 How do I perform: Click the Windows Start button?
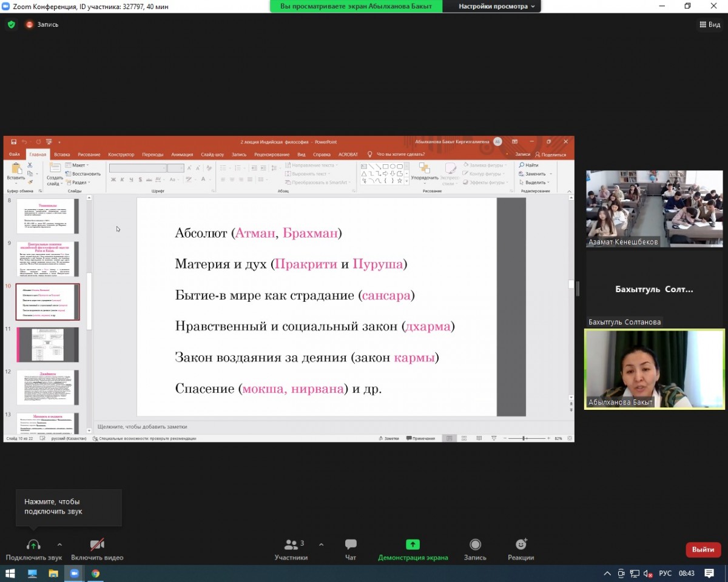(10, 573)
